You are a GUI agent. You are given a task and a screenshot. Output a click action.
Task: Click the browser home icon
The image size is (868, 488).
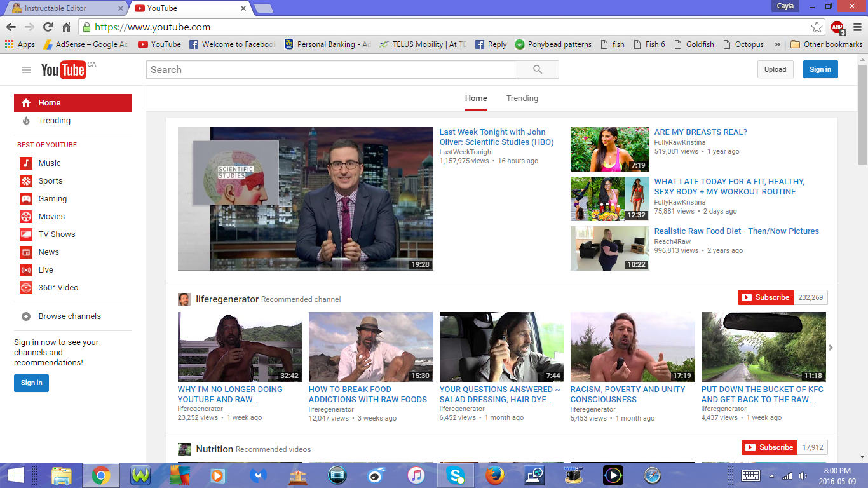[x=66, y=27]
